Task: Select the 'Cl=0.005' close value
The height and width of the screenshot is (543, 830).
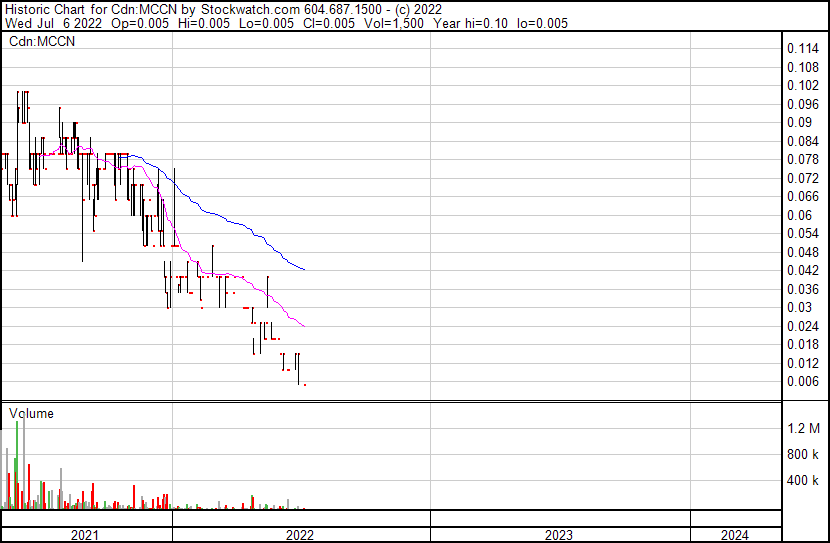Action: pyautogui.click(x=329, y=23)
